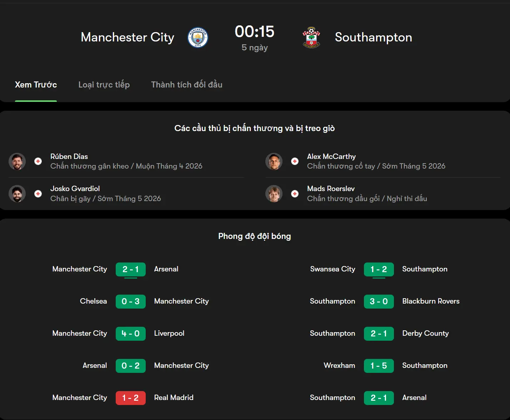The width and height of the screenshot is (510, 420).
Task: Open the Manchester City 2-1 Arsenal match
Action: coord(130,269)
